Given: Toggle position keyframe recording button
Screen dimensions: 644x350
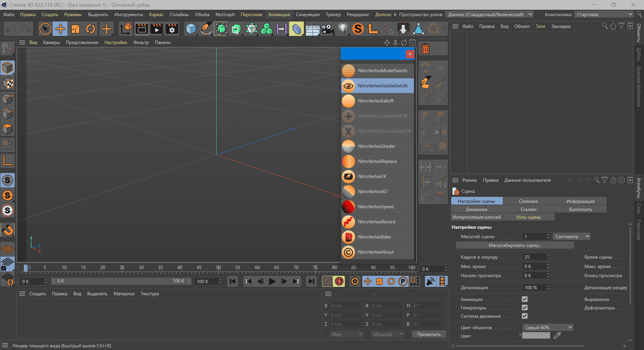Looking at the screenshot, I should click(x=368, y=281).
